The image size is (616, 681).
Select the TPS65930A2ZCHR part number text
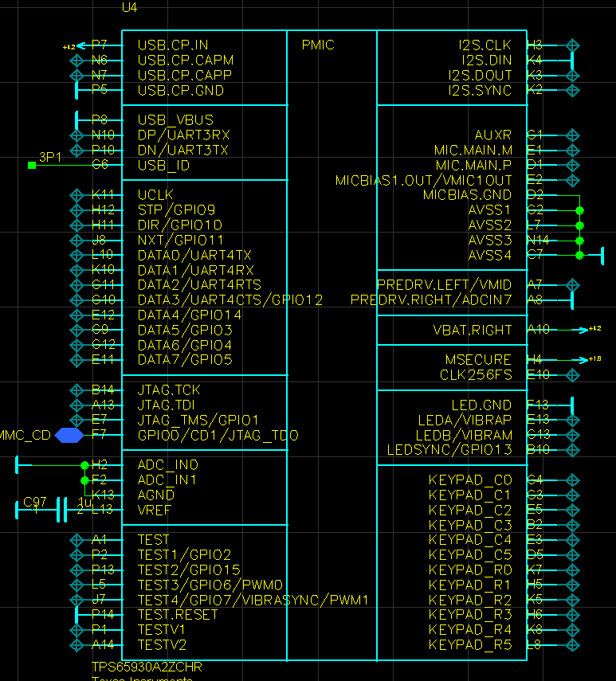point(147,667)
